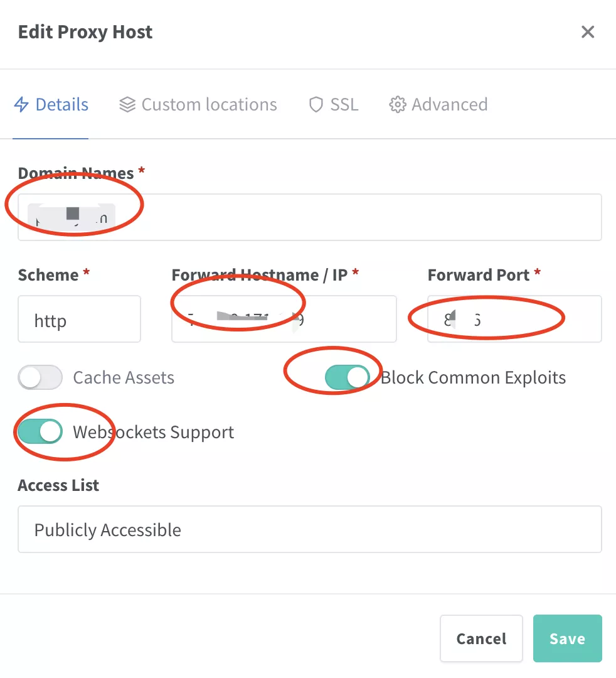Disable the Block Common Exploits switch
Viewport: 616px width, 678px height.
(x=348, y=378)
